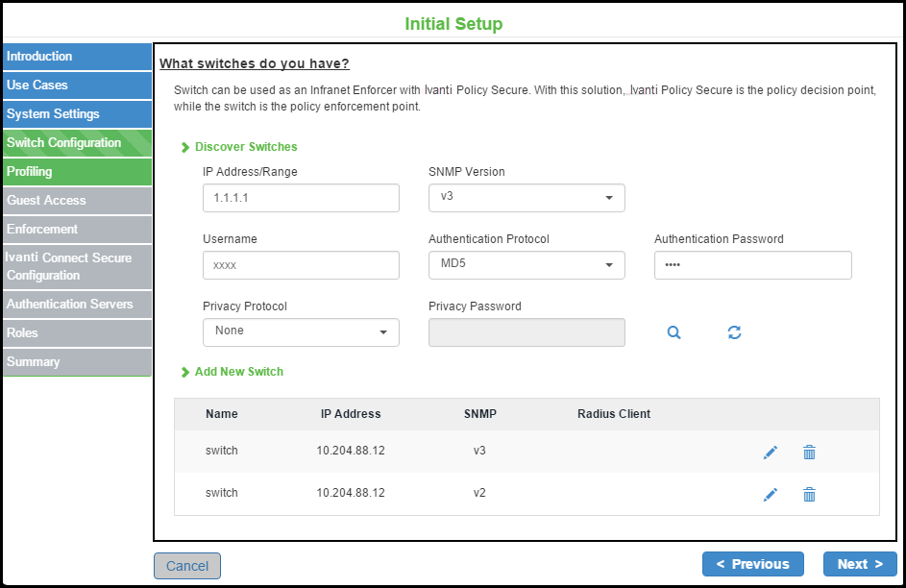Expand the Add New Switch section

[238, 372]
